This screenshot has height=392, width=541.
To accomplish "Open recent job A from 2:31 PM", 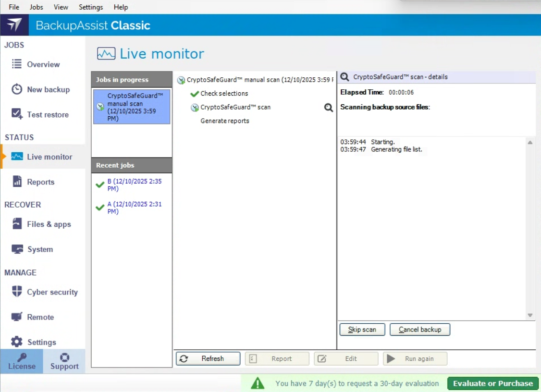I will click(134, 208).
